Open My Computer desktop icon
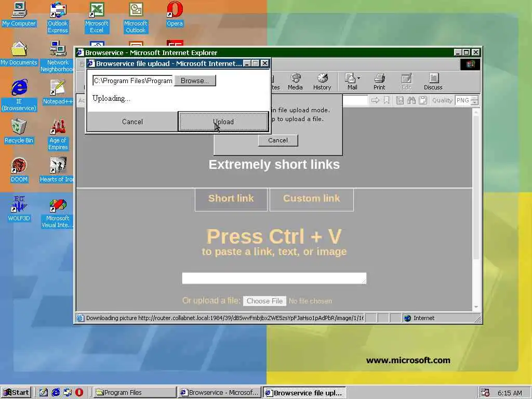This screenshot has width=532, height=399. tap(19, 14)
